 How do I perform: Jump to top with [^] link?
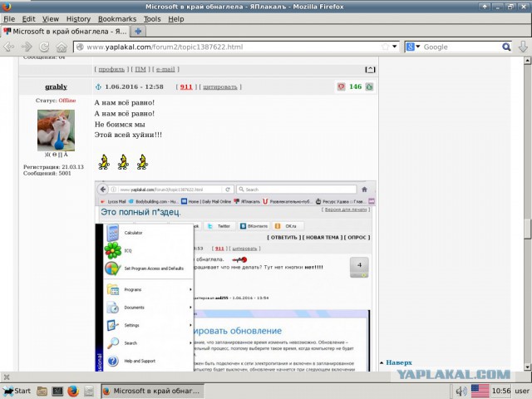click(370, 69)
